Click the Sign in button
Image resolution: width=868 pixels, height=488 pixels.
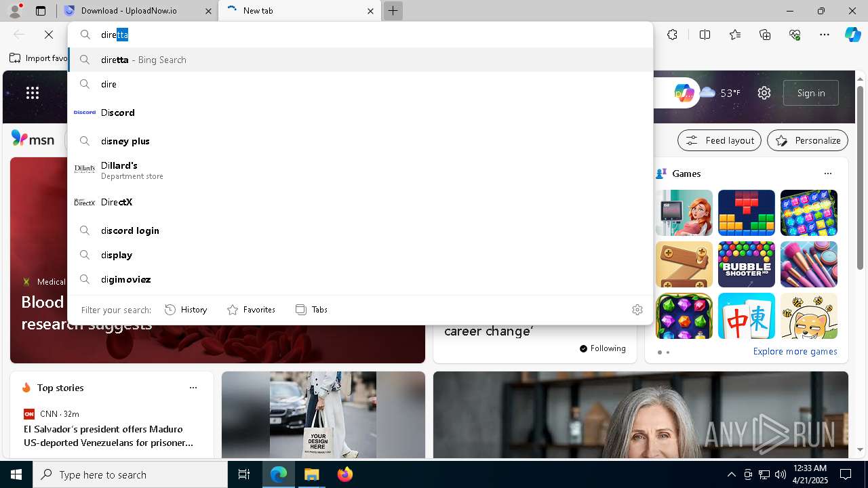(811, 93)
